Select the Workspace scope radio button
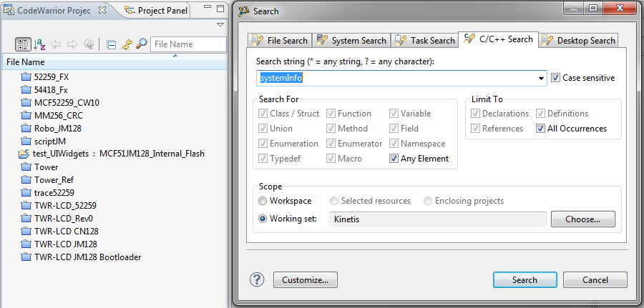This screenshot has height=308, width=644. pyautogui.click(x=263, y=201)
